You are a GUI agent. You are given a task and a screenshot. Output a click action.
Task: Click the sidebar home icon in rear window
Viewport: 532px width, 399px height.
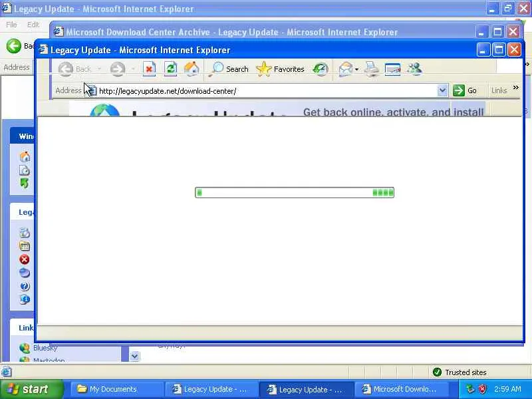pos(25,157)
